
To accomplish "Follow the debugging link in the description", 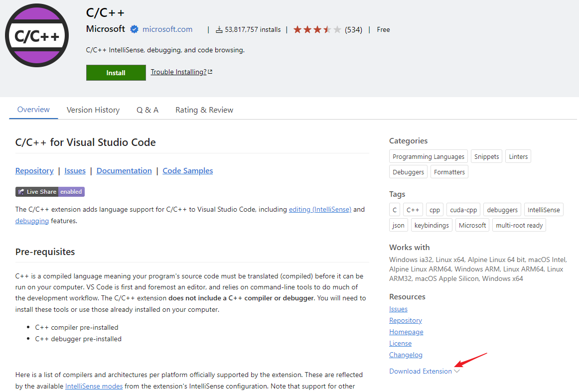I will tap(32, 221).
